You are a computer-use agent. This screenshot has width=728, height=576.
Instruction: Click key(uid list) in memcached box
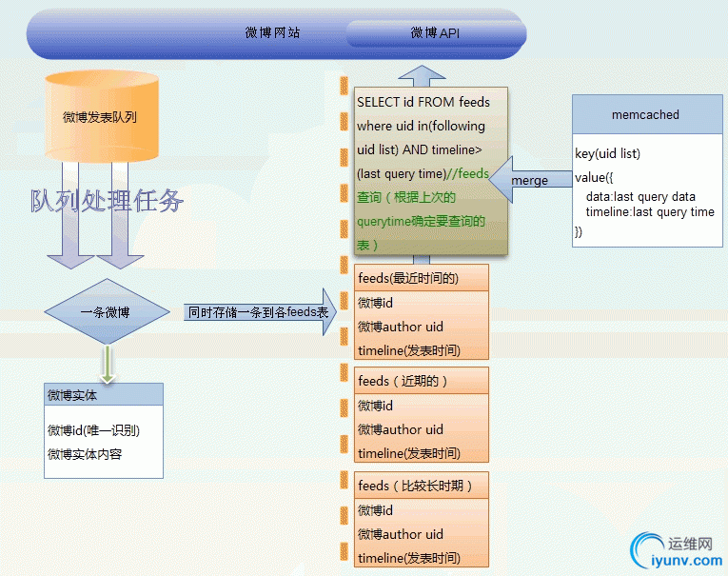(x=607, y=153)
